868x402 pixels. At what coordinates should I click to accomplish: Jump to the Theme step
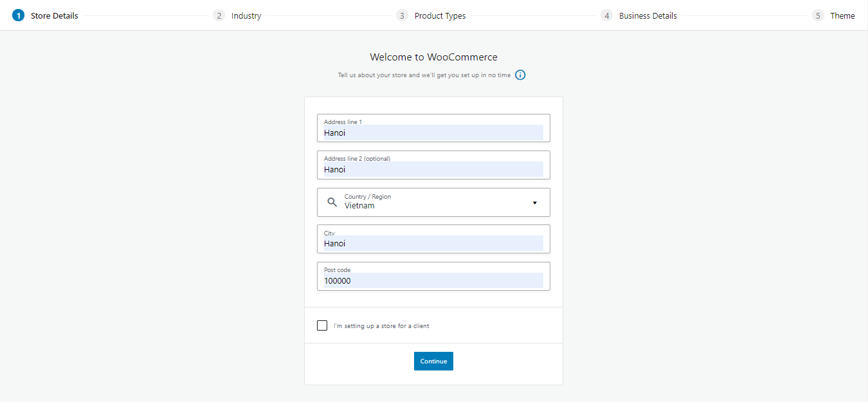click(x=842, y=16)
